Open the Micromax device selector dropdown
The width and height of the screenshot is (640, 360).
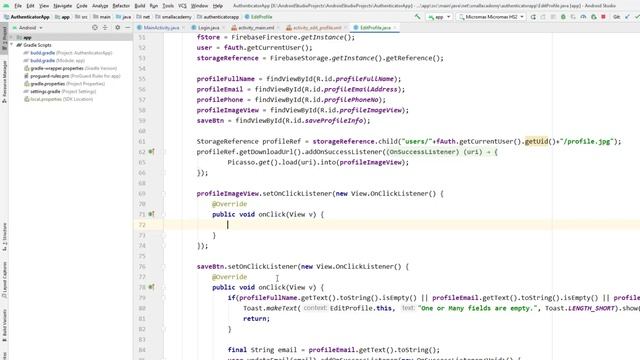(491, 17)
